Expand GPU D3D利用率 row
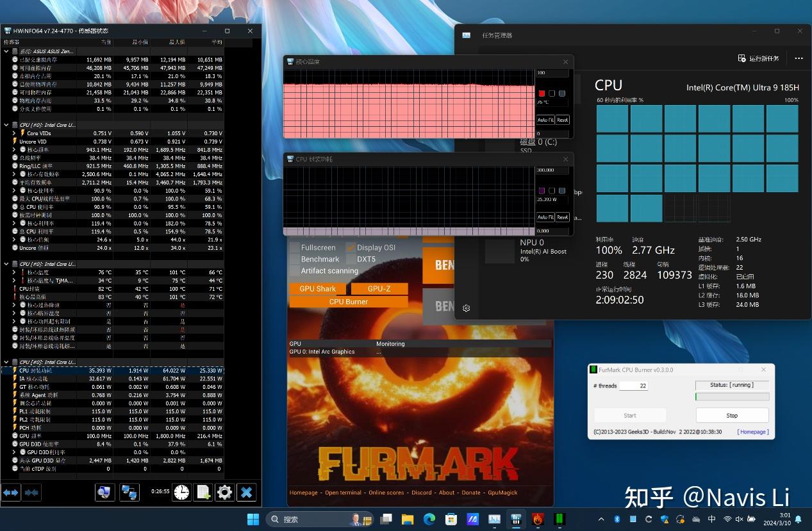The height and width of the screenshot is (531, 812). 14,452
